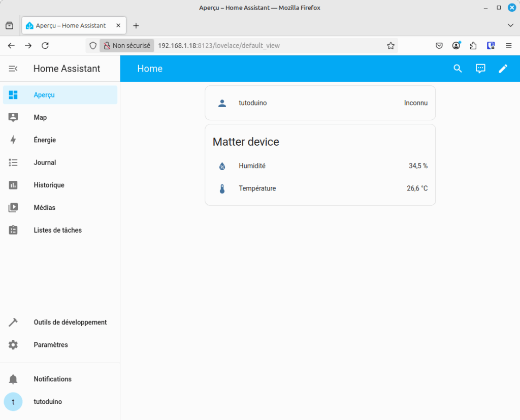Click the Température thermometer icon
Screen dimensions: 520x420
point(222,188)
